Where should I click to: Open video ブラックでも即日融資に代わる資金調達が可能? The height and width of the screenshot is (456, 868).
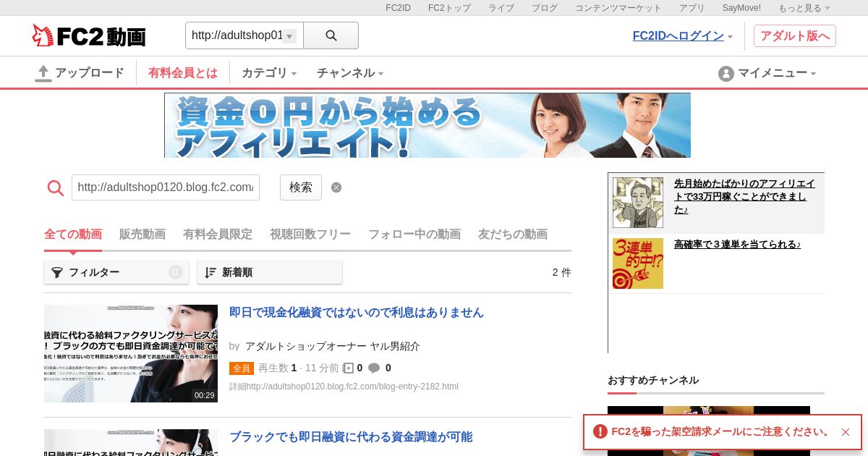tap(351, 437)
